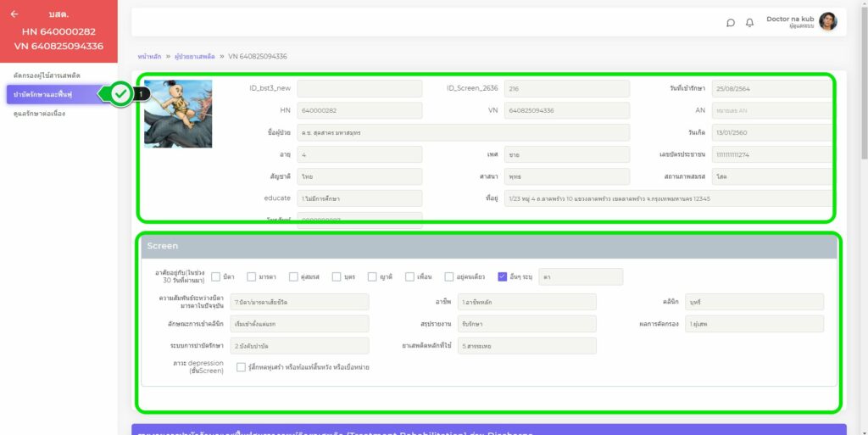The width and height of the screenshot is (868, 435).
Task: Select บำบัดรักษาและฟื้นฟู sidebar item
Action: coord(49,94)
